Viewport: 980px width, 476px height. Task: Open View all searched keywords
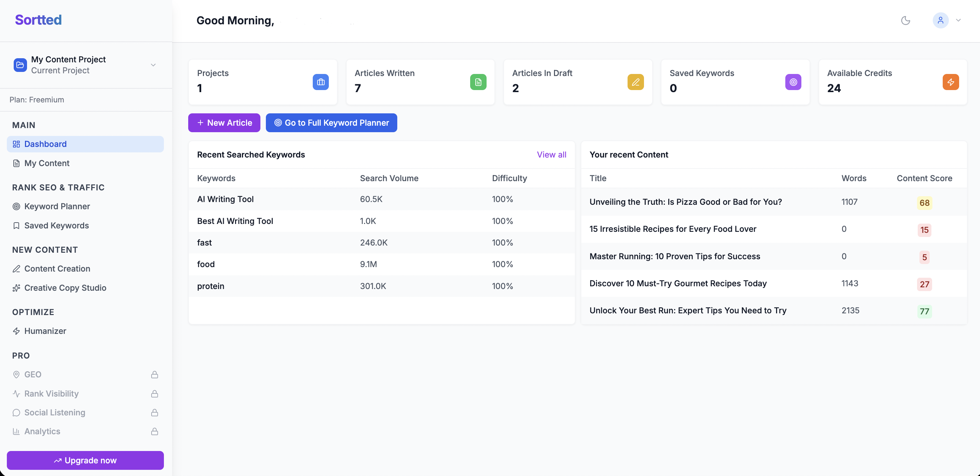[551, 154]
